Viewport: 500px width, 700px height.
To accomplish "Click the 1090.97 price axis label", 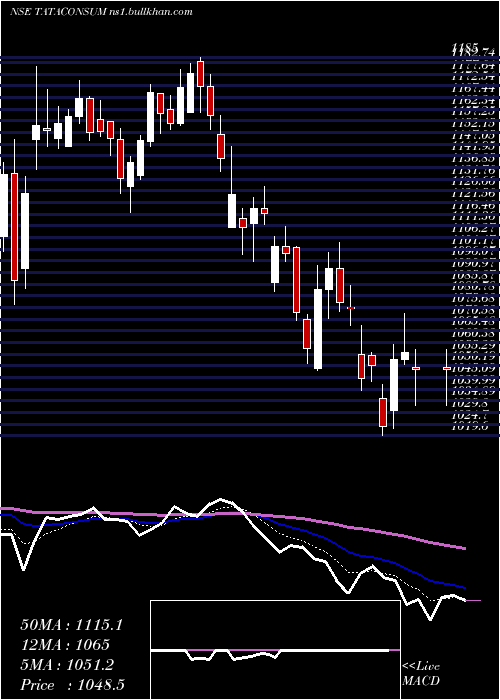I will click(474, 264).
